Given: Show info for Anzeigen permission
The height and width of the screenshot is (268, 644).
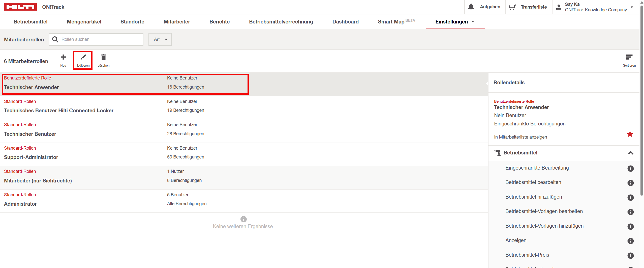Looking at the screenshot, I should tap(630, 241).
